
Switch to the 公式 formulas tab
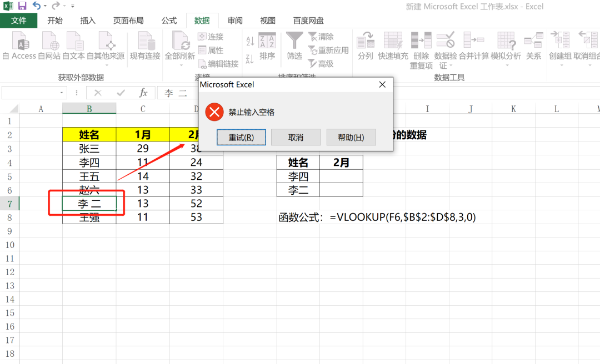[x=169, y=21]
